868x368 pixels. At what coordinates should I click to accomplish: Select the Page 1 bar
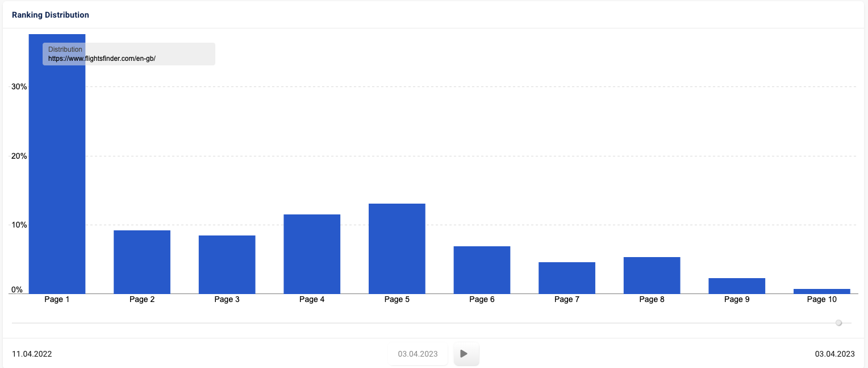(x=57, y=164)
